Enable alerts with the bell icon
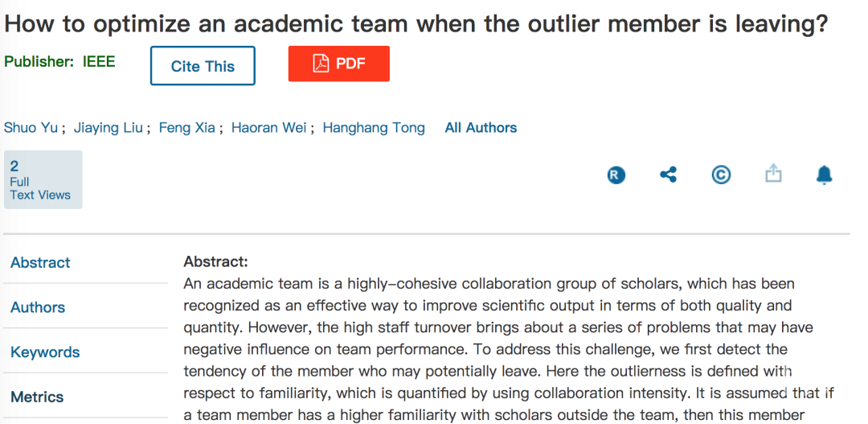Screen dimensions: 868x424 pyautogui.click(x=825, y=175)
